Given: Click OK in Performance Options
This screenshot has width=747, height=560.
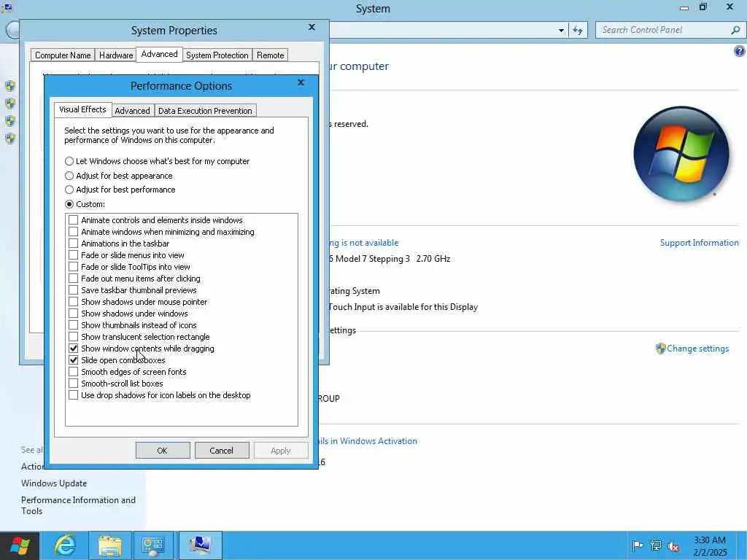Looking at the screenshot, I should pyautogui.click(x=163, y=451).
